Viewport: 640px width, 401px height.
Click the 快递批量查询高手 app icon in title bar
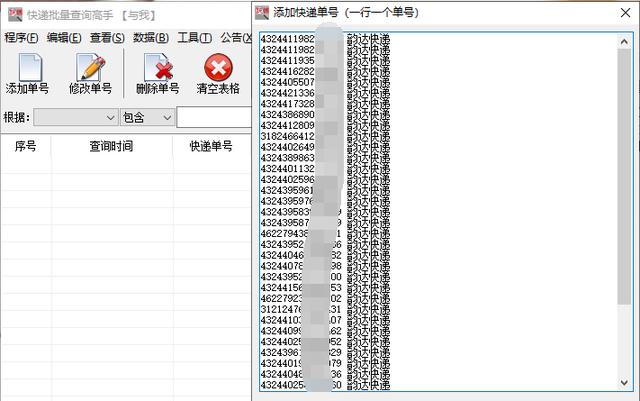[x=16, y=15]
